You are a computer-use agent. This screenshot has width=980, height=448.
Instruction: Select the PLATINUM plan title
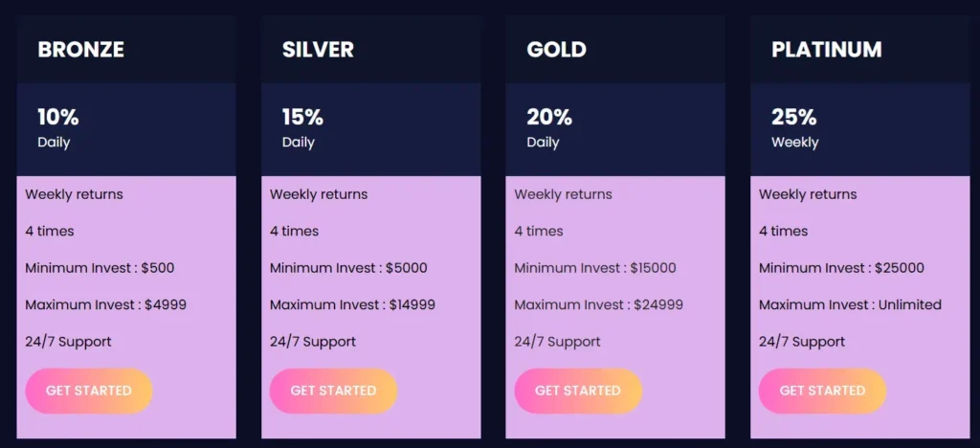[x=827, y=50]
